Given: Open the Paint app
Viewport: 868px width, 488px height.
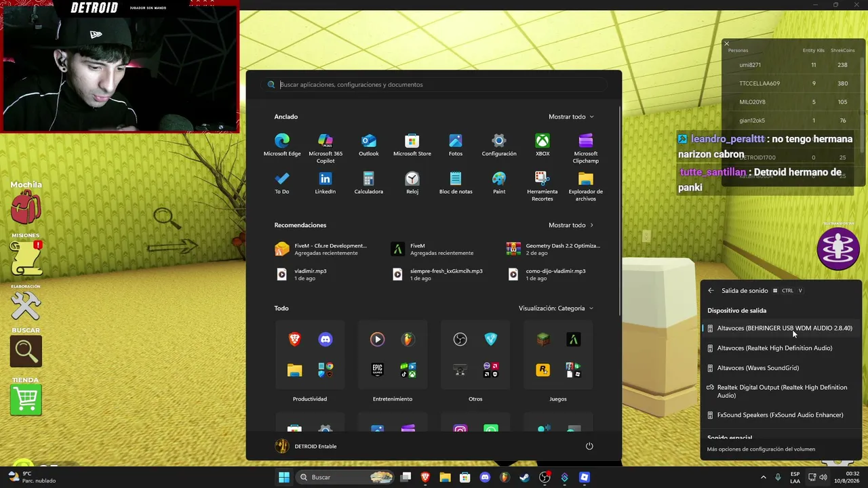Looking at the screenshot, I should click(499, 183).
